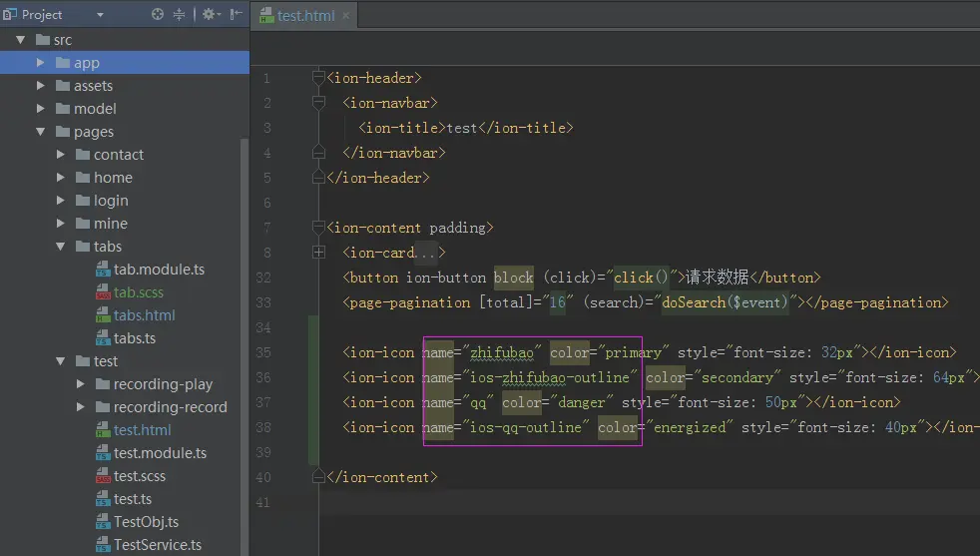
Task: Expand the recording-play folder
Action: pyautogui.click(x=80, y=384)
